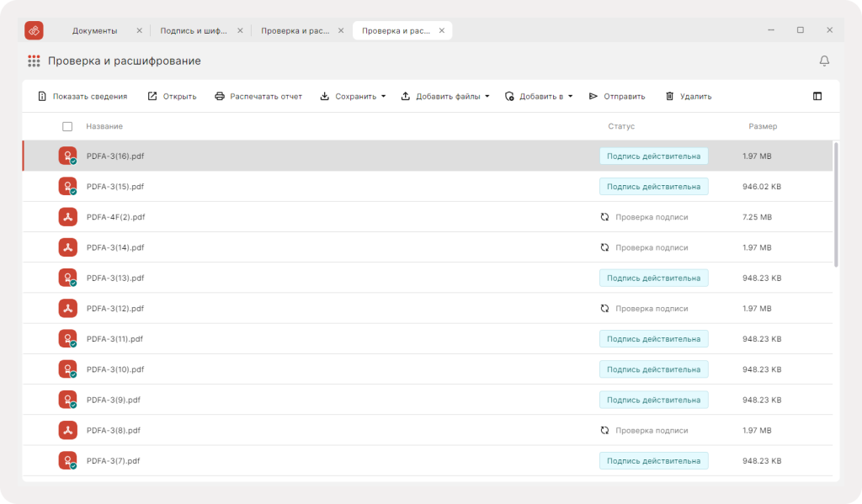Screen dimensions: 862x504
Task: Close the active Проверка и рас... tab
Action: (441, 31)
